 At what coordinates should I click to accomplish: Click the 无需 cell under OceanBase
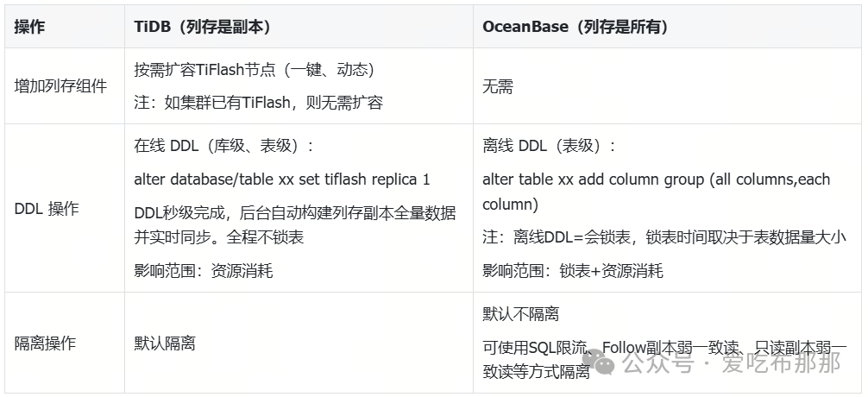click(498, 86)
